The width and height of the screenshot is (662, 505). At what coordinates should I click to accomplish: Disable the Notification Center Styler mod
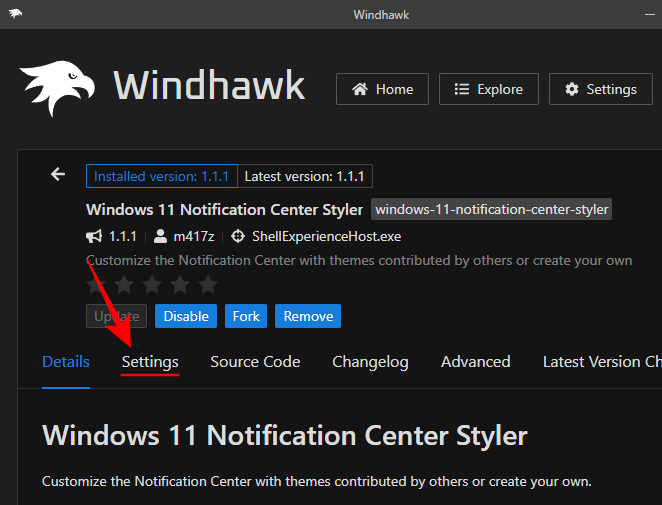coord(186,316)
